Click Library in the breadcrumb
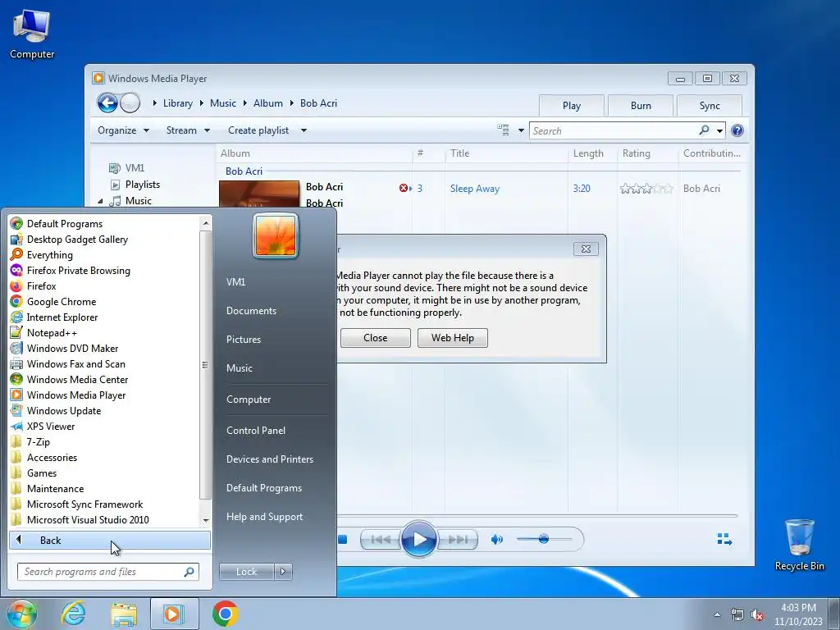Viewport: 840px width, 630px height. coord(178,103)
